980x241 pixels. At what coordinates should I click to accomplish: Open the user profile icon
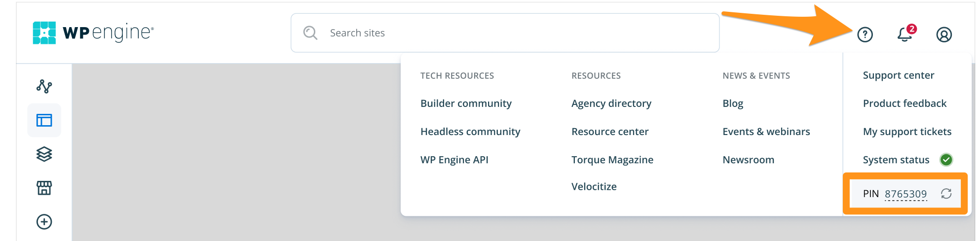pyautogui.click(x=943, y=34)
